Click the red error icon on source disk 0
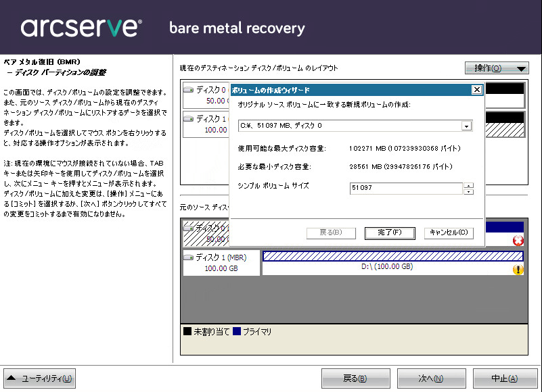542x392 pixels. point(518,241)
